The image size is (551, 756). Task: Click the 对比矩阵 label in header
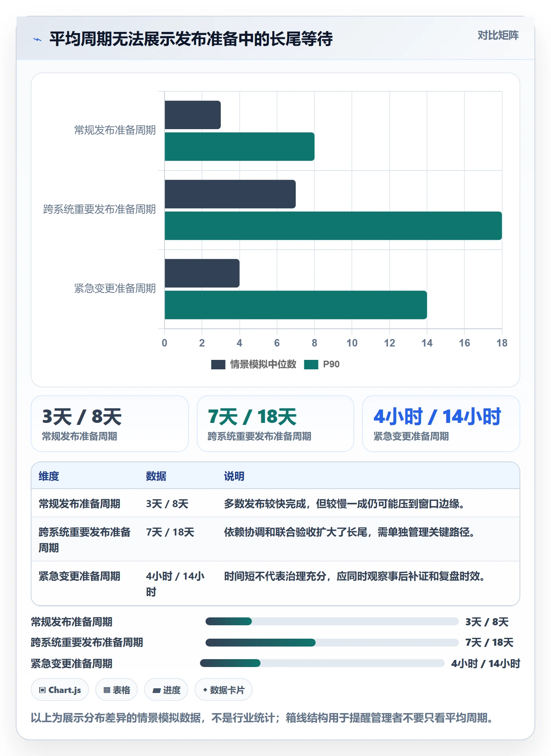498,35
